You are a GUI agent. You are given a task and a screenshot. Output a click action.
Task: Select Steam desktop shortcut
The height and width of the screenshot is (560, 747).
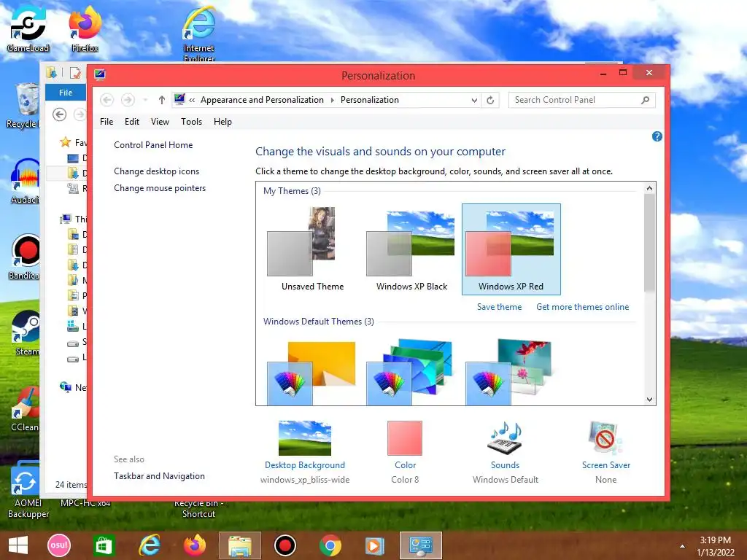26,333
